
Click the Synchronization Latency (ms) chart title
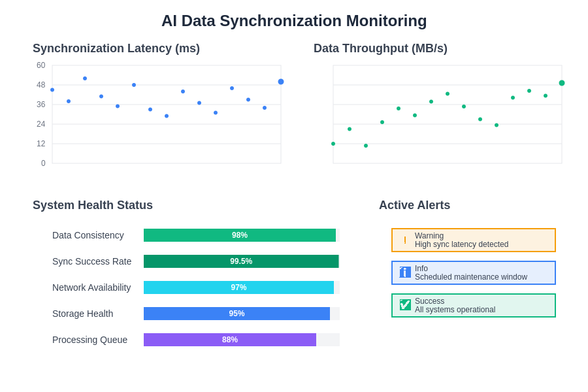pyautogui.click(x=116, y=48)
